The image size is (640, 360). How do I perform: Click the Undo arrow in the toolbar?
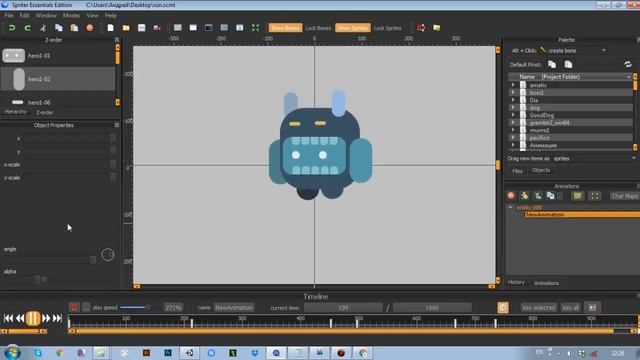[x=12, y=28]
